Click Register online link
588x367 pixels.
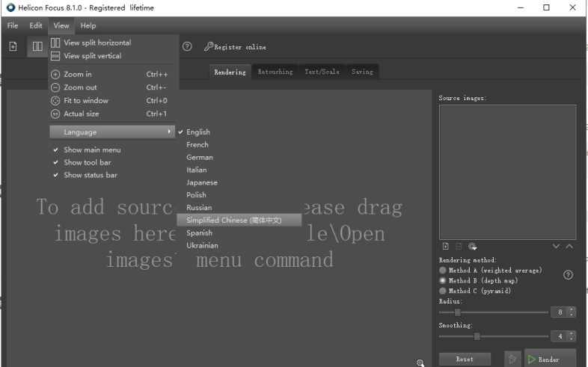coord(240,47)
